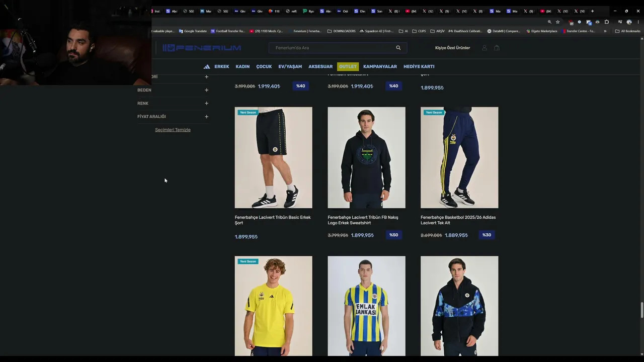
Task: Click the search magnifier in Fenerium search
Action: [398, 48]
